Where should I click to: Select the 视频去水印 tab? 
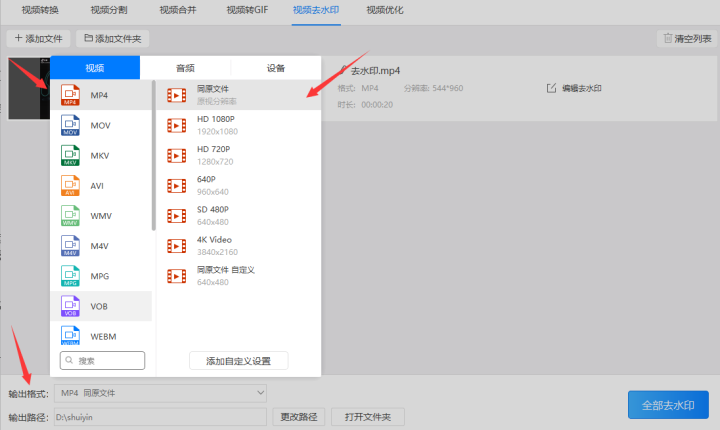tap(316, 10)
